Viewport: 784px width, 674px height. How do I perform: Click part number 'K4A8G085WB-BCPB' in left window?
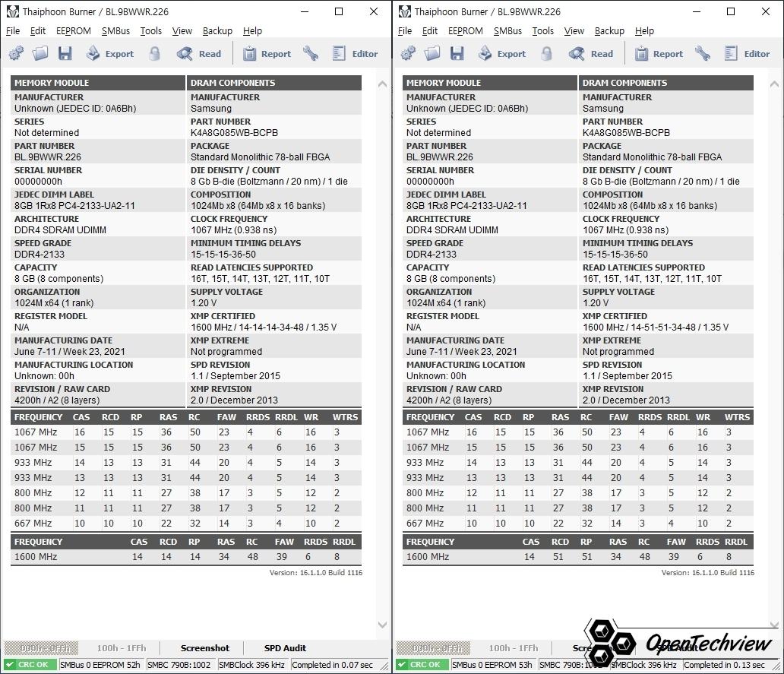pyautogui.click(x=234, y=132)
